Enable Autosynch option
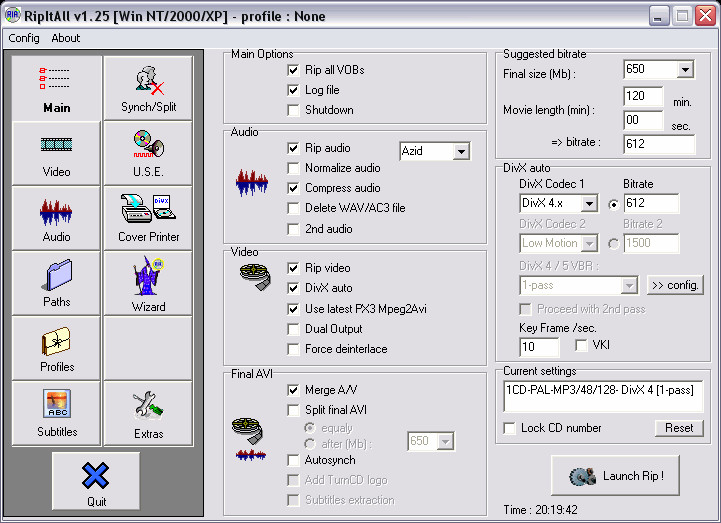Image resolution: width=721 pixels, height=523 pixels. 293,460
